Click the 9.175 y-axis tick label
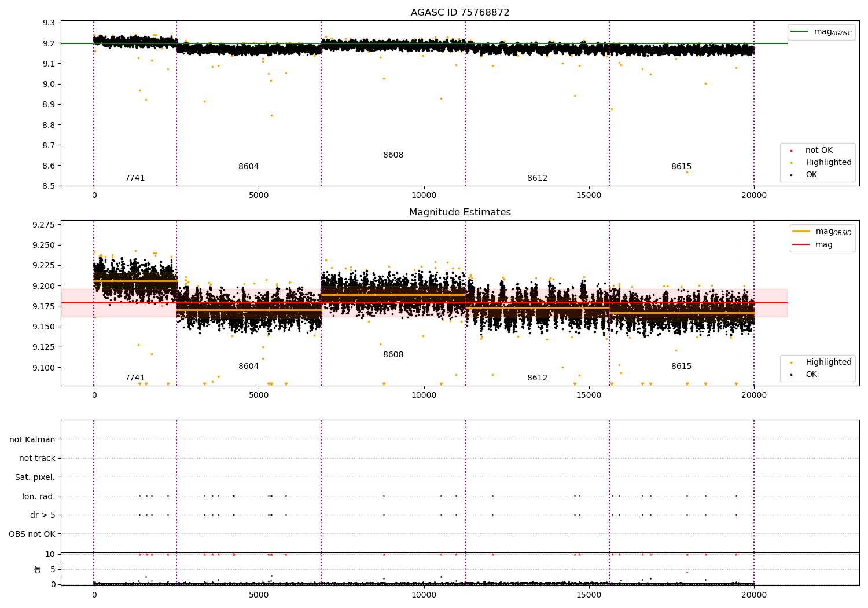Viewport: 868px width, 608px height. pyautogui.click(x=44, y=306)
